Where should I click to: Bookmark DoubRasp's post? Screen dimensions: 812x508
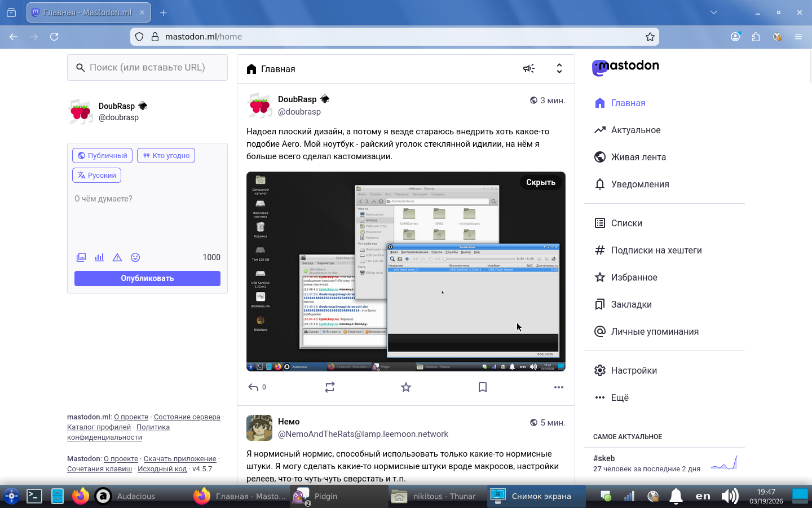click(483, 387)
